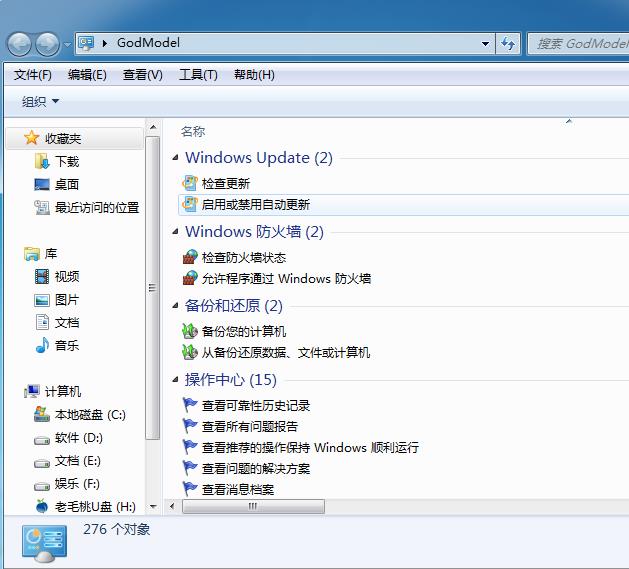This screenshot has width=629, height=569.
Task: Click the Windows Update (2) group title
Action: (259, 158)
